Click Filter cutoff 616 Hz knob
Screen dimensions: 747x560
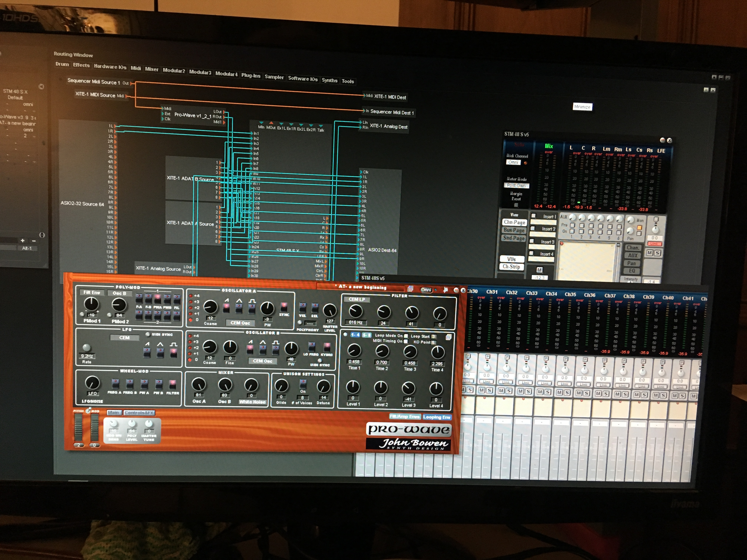[356, 311]
